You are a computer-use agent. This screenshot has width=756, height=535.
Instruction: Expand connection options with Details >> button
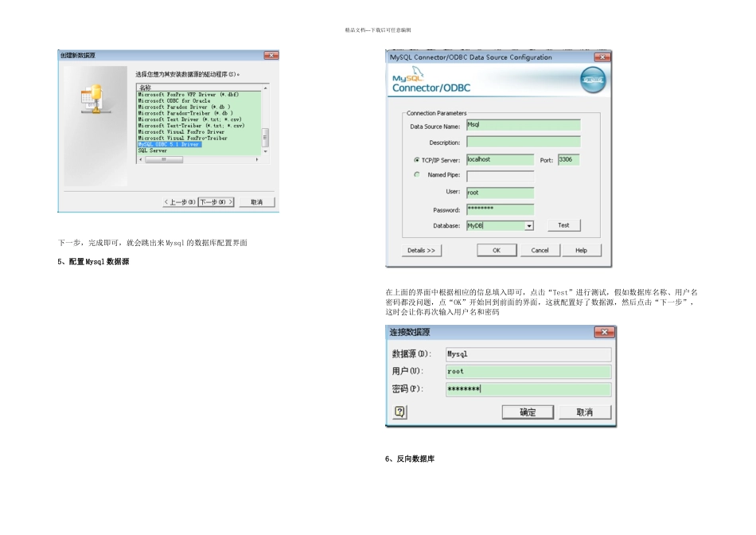click(x=422, y=250)
